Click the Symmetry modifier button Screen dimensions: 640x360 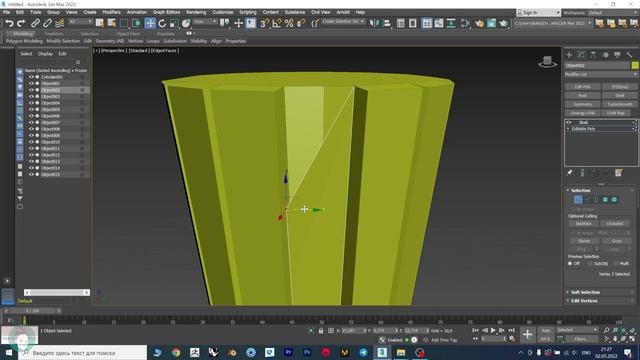point(582,104)
